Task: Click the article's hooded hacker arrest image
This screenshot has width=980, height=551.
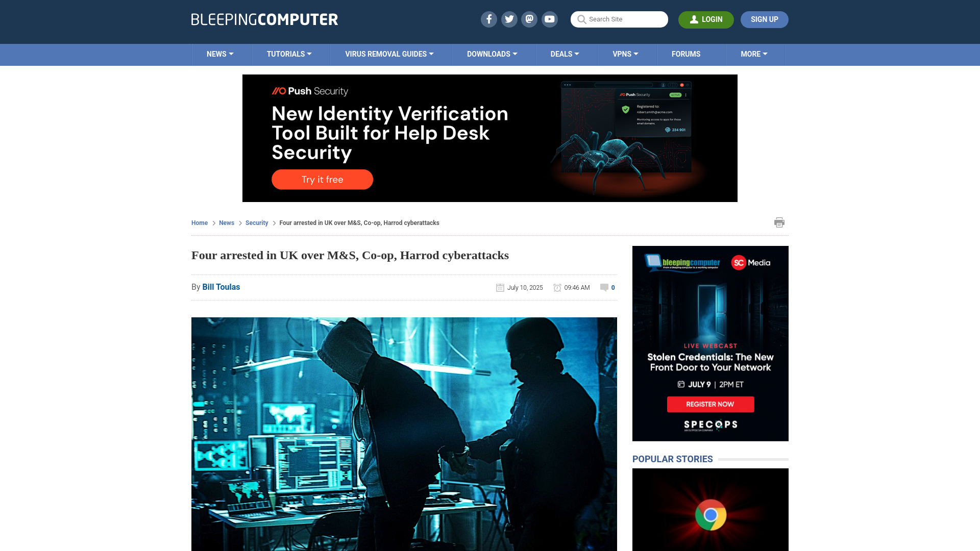Action: (404, 434)
